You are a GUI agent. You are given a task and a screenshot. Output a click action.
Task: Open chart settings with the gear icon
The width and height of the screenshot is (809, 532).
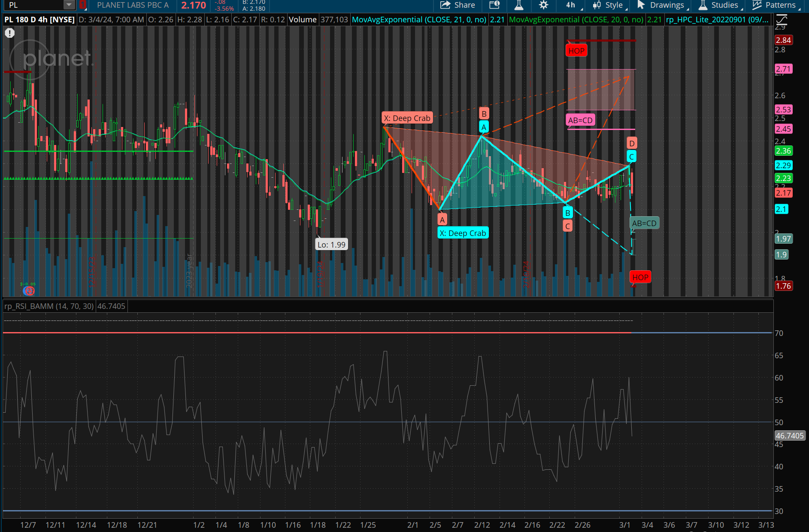click(544, 5)
